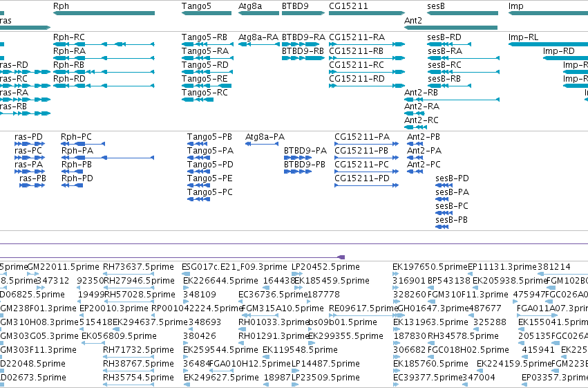Screen dimensions: 588x388
Task: Select EST FGC018H02.5prime
Action: (431, 358)
